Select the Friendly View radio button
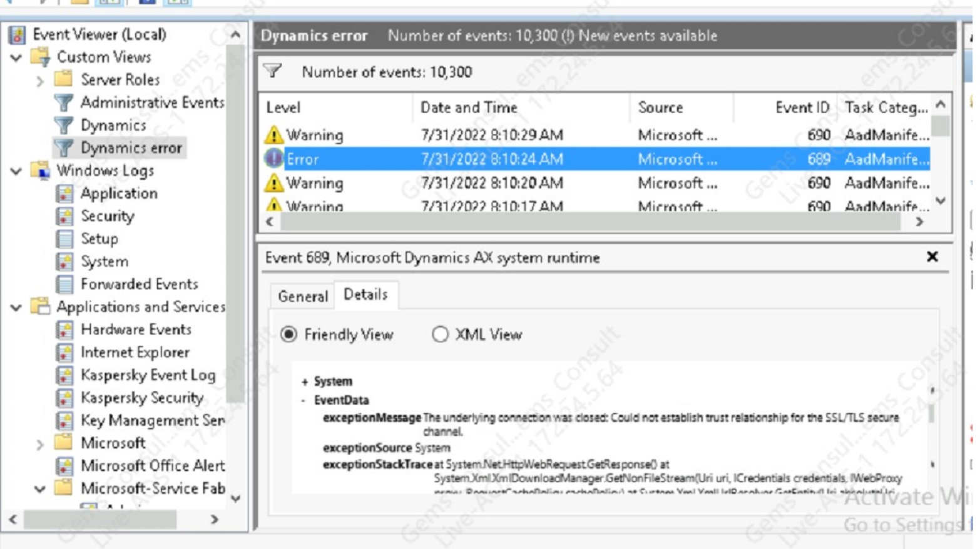This screenshot has width=980, height=549. (x=288, y=335)
